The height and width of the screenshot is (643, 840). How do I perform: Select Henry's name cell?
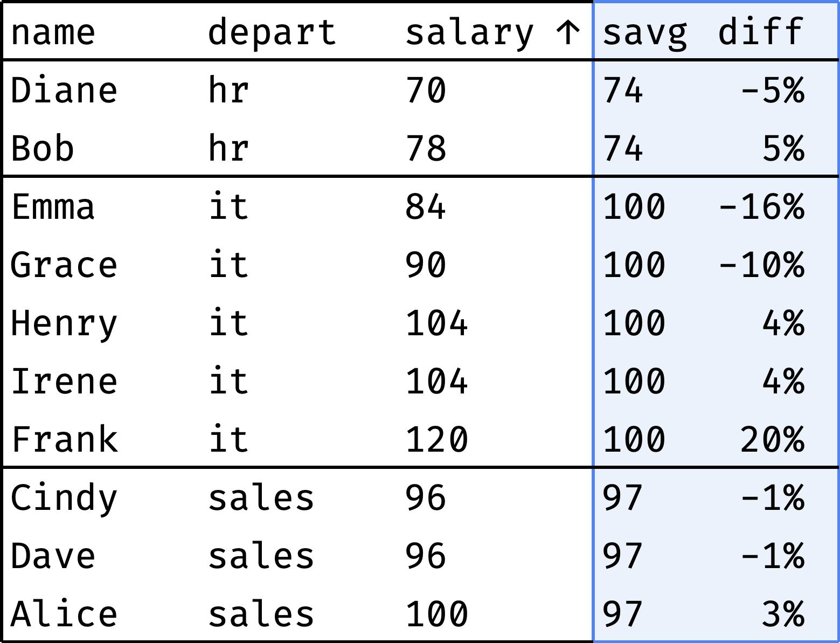coord(64,324)
